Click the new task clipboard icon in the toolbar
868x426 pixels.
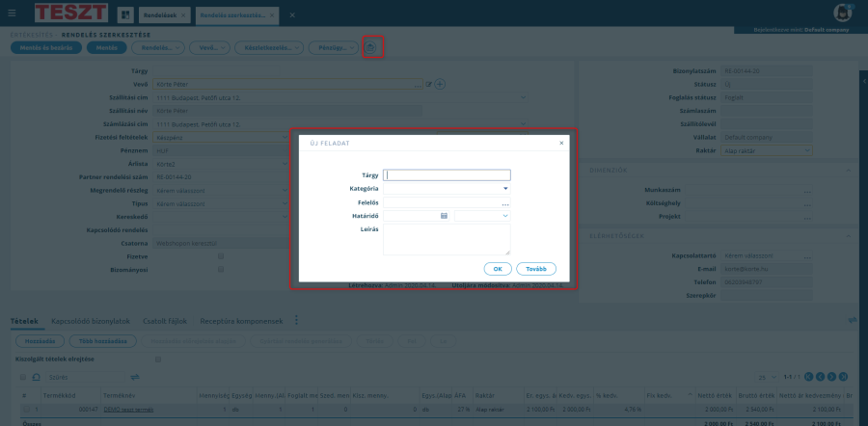(370, 48)
